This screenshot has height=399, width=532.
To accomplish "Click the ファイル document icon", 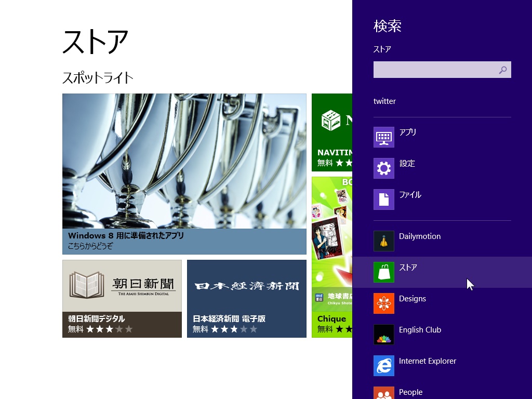I will [384, 199].
